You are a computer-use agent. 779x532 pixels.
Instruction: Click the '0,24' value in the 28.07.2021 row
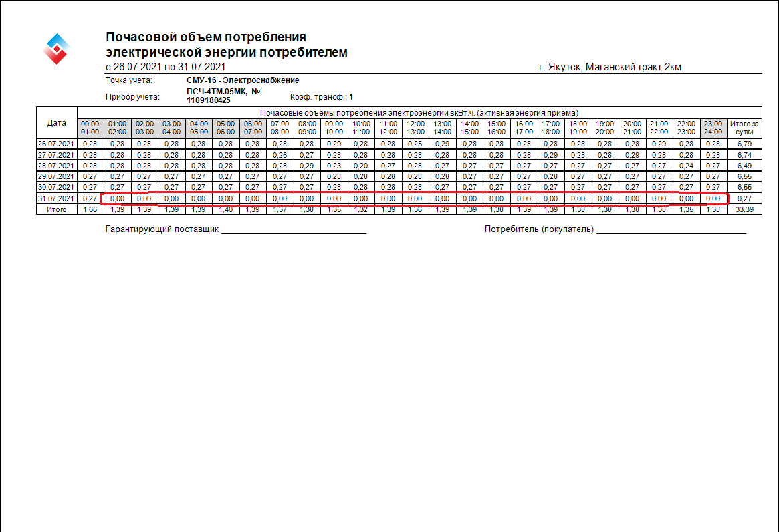pos(686,166)
